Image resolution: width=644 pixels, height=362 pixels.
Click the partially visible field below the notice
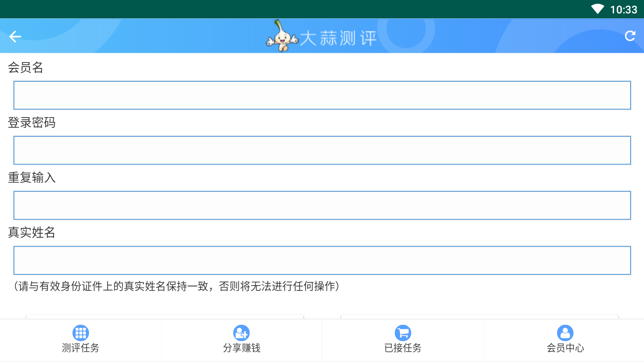165,318
